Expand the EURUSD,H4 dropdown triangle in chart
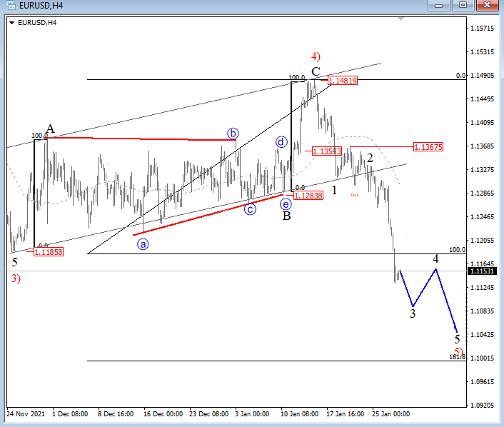Image resolution: width=504 pixels, height=427 pixels. pos(12,23)
